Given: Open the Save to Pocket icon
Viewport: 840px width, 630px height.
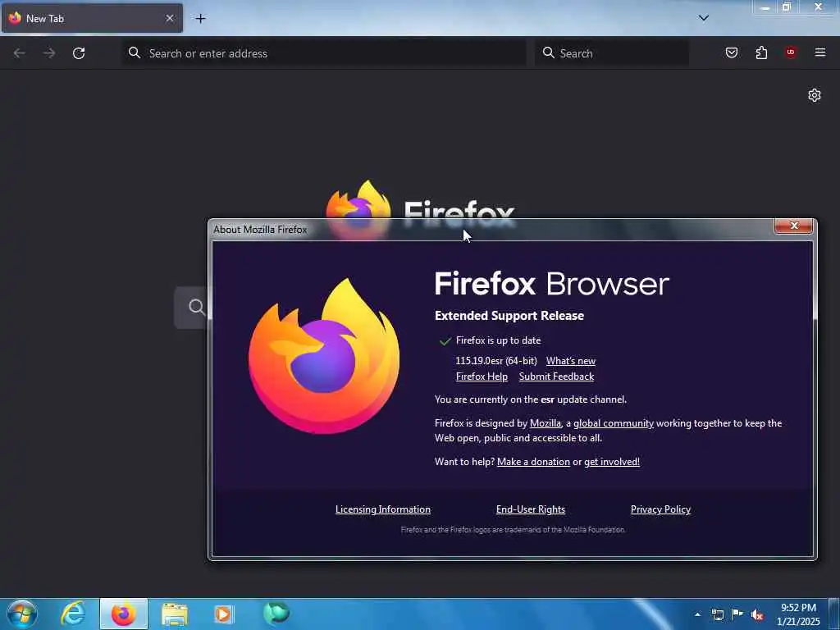Looking at the screenshot, I should click(x=732, y=52).
